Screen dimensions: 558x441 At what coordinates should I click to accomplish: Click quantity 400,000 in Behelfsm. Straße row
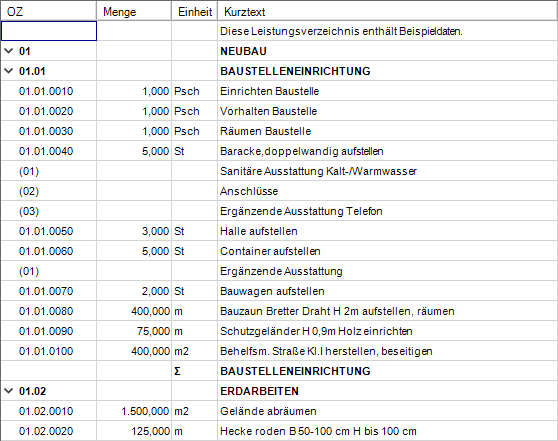[x=151, y=351]
